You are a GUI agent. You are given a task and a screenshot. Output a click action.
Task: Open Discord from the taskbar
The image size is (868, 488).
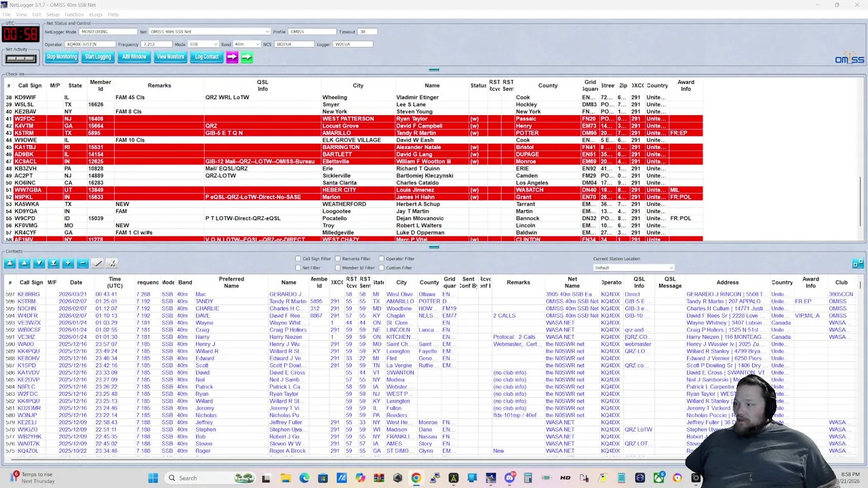509,478
